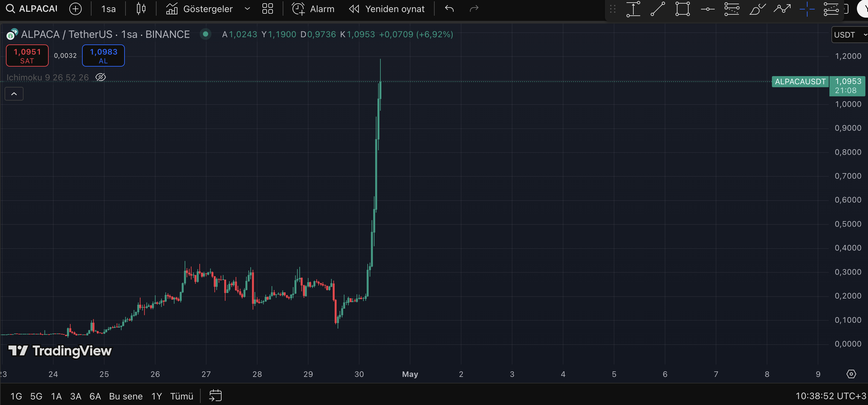Open Göstergeler indicators panel
This screenshot has width=868, height=405.
(x=199, y=9)
